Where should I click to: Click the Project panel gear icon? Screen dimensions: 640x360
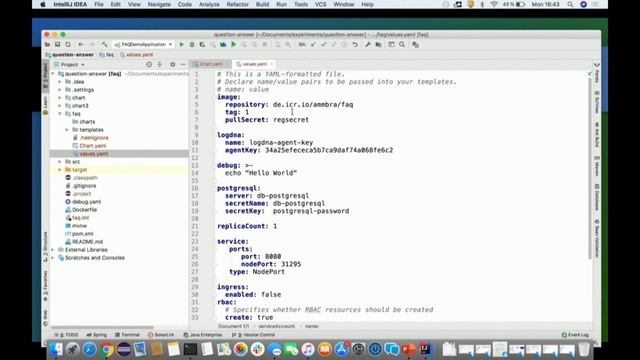click(173, 64)
